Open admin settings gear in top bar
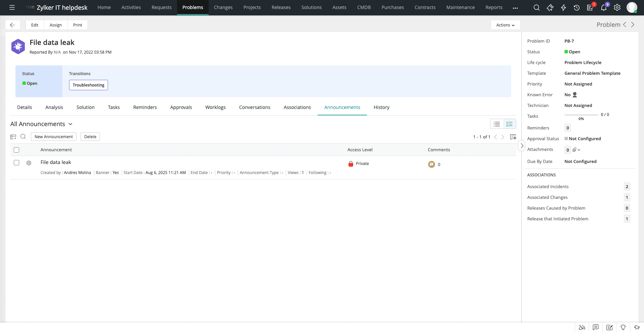 [x=617, y=7]
